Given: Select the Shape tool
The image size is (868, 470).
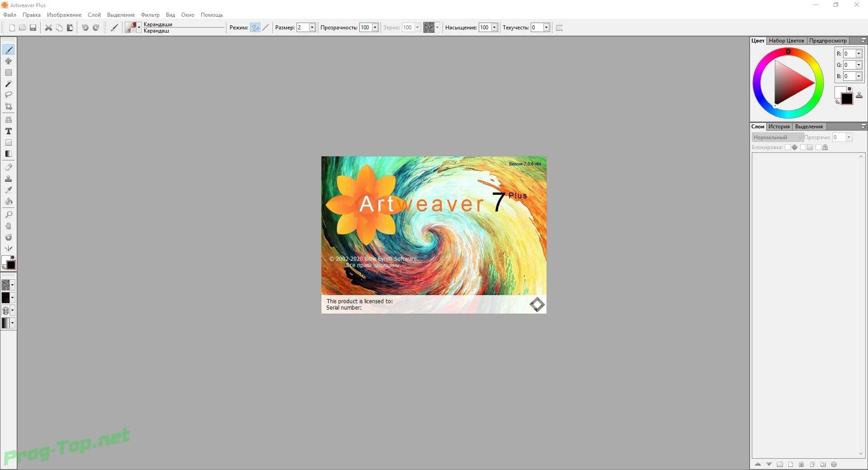Looking at the screenshot, I should click(x=9, y=142).
